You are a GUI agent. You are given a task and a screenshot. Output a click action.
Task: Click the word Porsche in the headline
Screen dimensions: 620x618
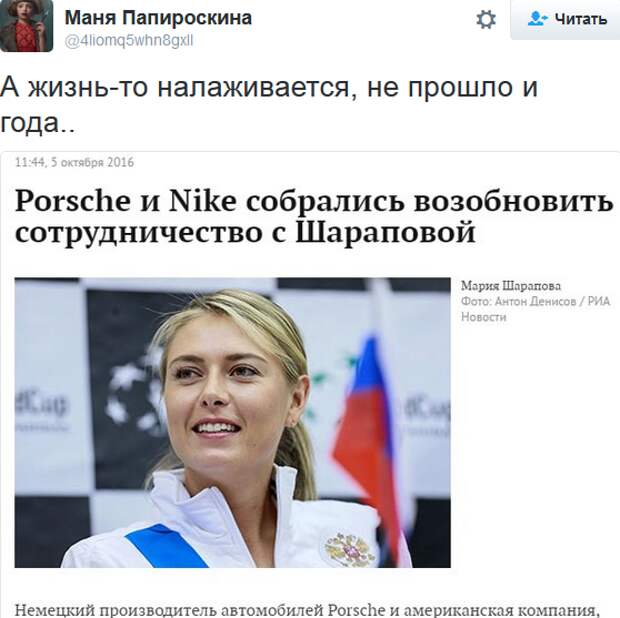pos(73,201)
